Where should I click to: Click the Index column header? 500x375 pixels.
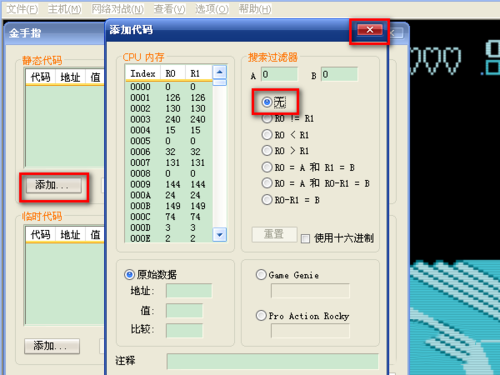coord(143,73)
